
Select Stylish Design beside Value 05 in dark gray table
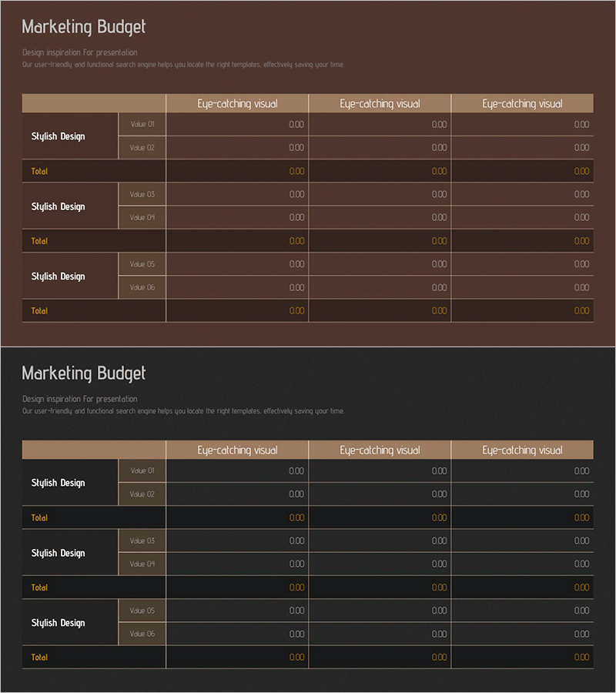pos(59,623)
